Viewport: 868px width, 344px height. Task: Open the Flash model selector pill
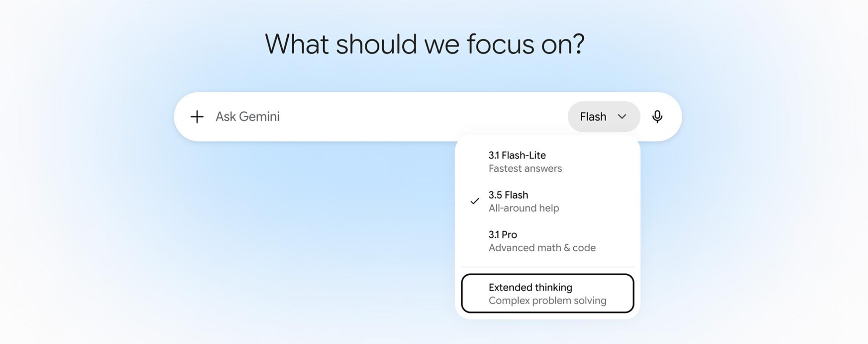click(x=604, y=117)
